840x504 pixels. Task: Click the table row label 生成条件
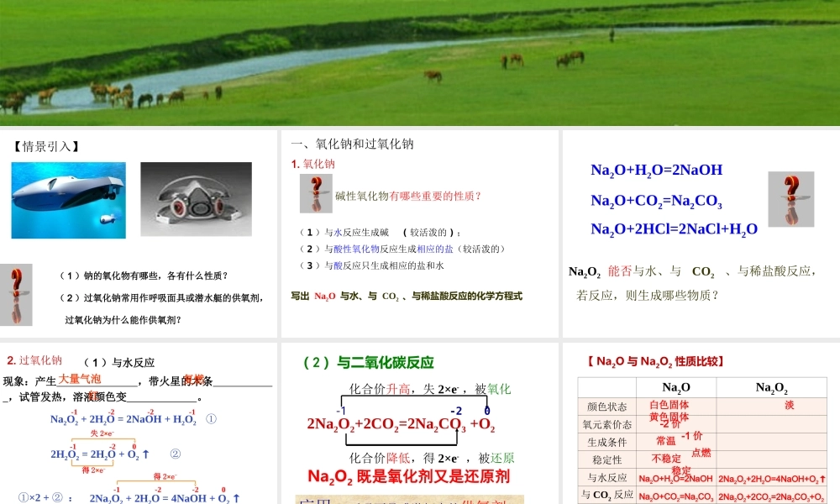[607, 443]
